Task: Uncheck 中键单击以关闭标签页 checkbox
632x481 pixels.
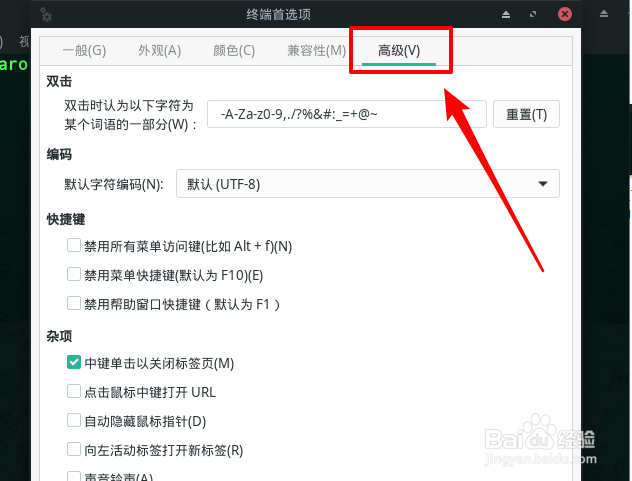Action: [x=74, y=362]
